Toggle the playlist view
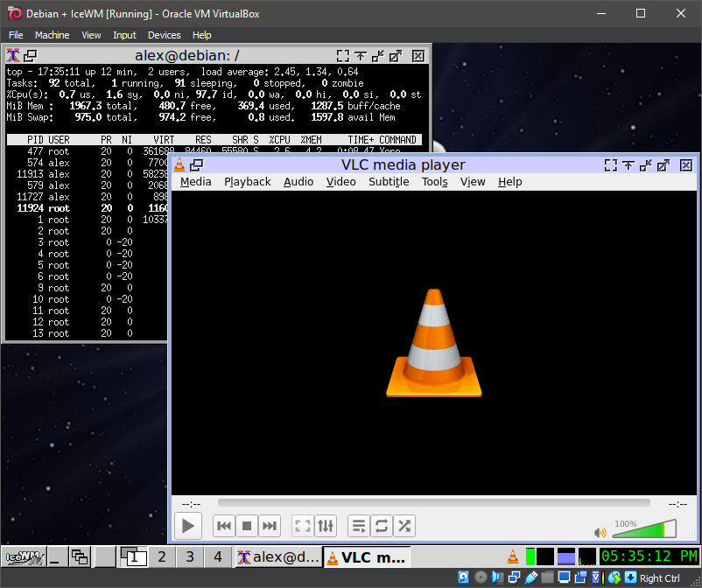Image resolution: width=702 pixels, height=588 pixels. click(359, 526)
